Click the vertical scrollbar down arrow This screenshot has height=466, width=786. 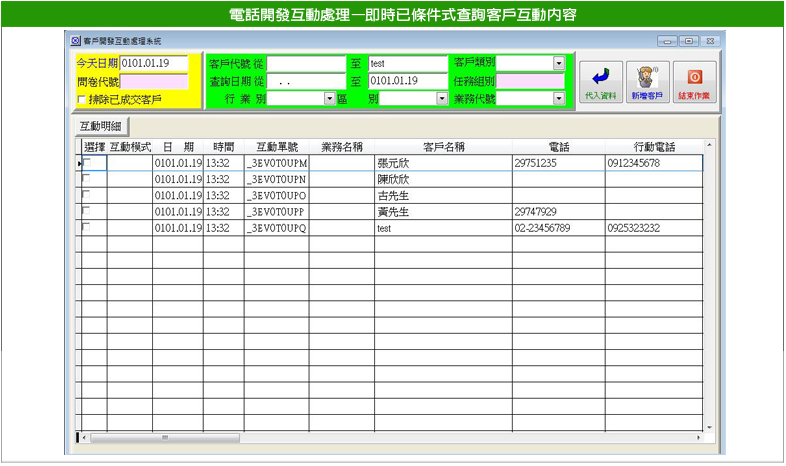pyautogui.click(x=710, y=427)
